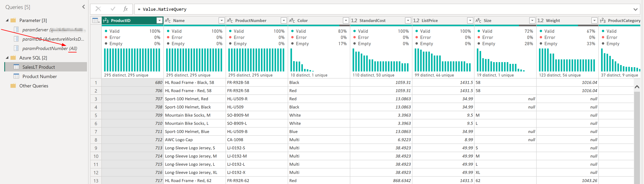Open the table options icon above the row numbers

pyautogui.click(x=95, y=20)
